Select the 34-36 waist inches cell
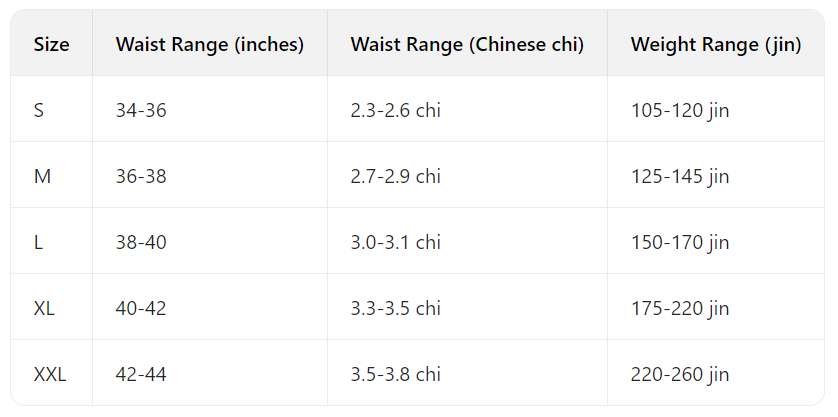 [x=141, y=111]
